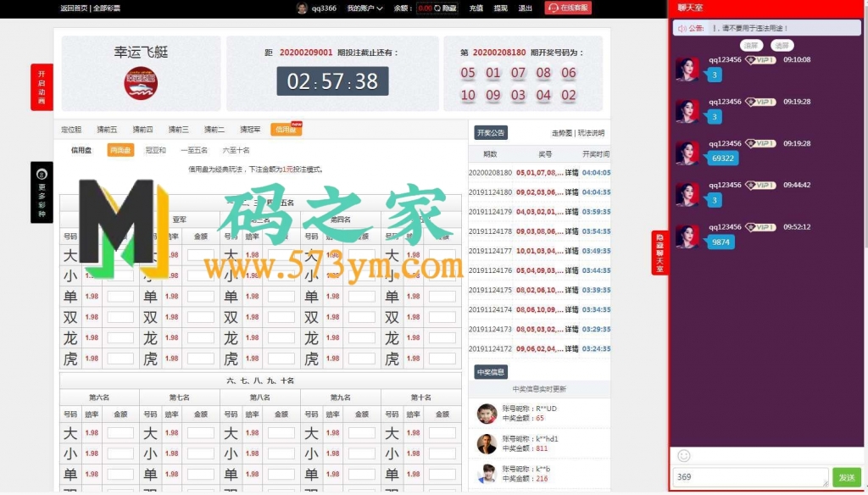Focus the chat message input containing 369
The width and height of the screenshot is (868, 495).
coord(751,477)
